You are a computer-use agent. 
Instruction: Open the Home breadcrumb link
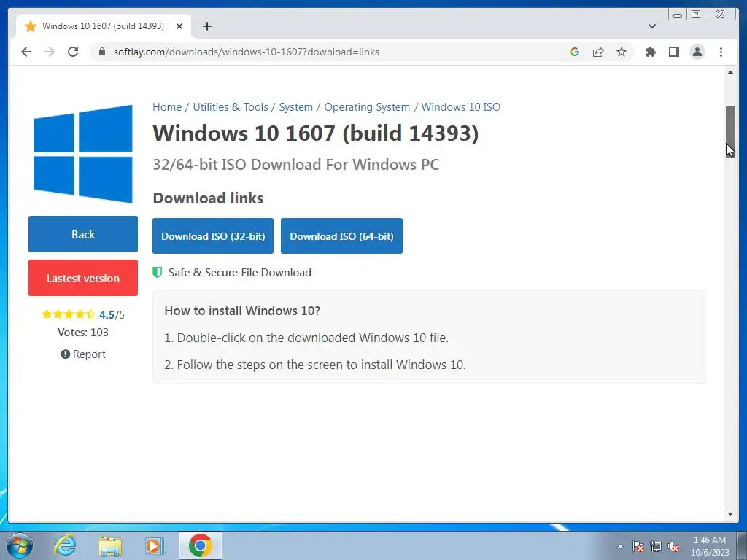pyautogui.click(x=167, y=107)
